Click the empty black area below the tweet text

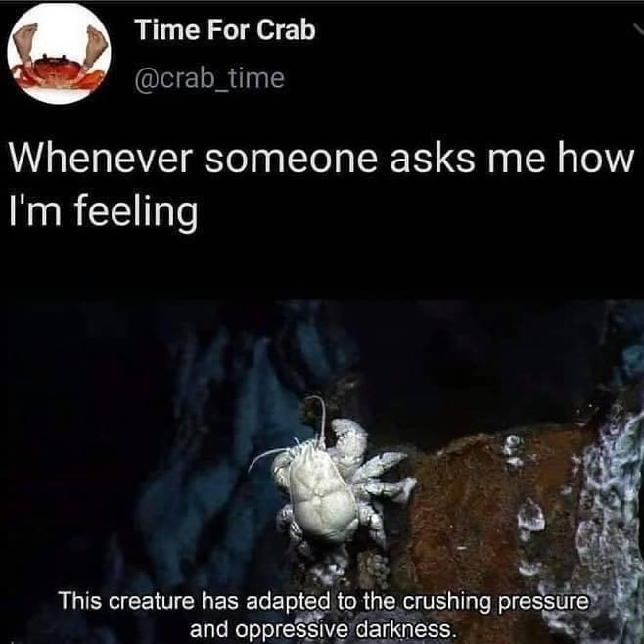[x=322, y=267]
